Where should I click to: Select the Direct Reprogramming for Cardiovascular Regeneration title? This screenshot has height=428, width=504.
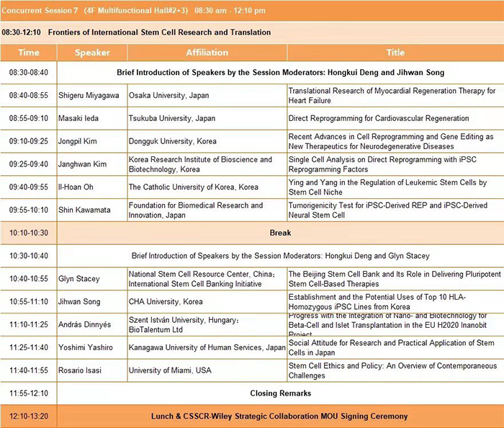point(378,118)
